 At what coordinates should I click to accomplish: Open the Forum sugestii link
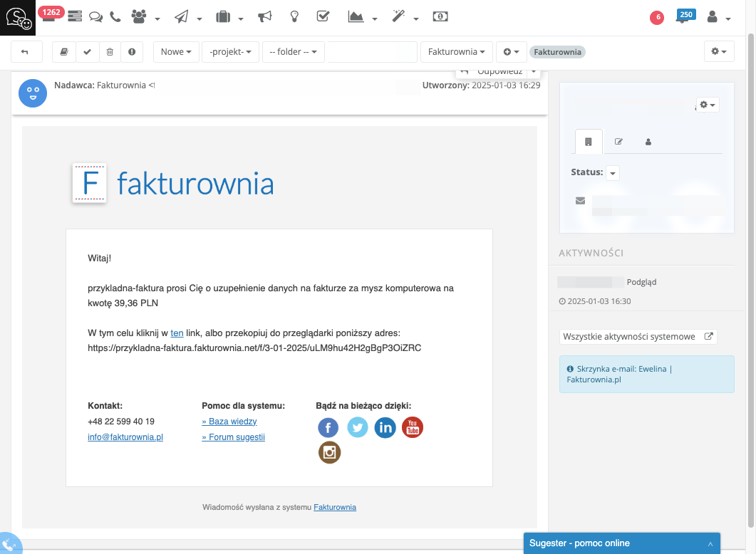point(234,437)
